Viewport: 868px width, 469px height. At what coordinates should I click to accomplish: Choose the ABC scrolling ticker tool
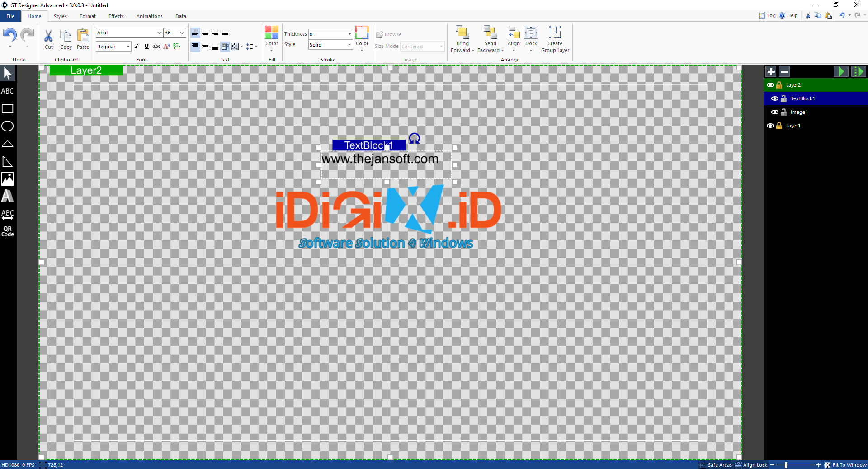pyautogui.click(x=8, y=214)
